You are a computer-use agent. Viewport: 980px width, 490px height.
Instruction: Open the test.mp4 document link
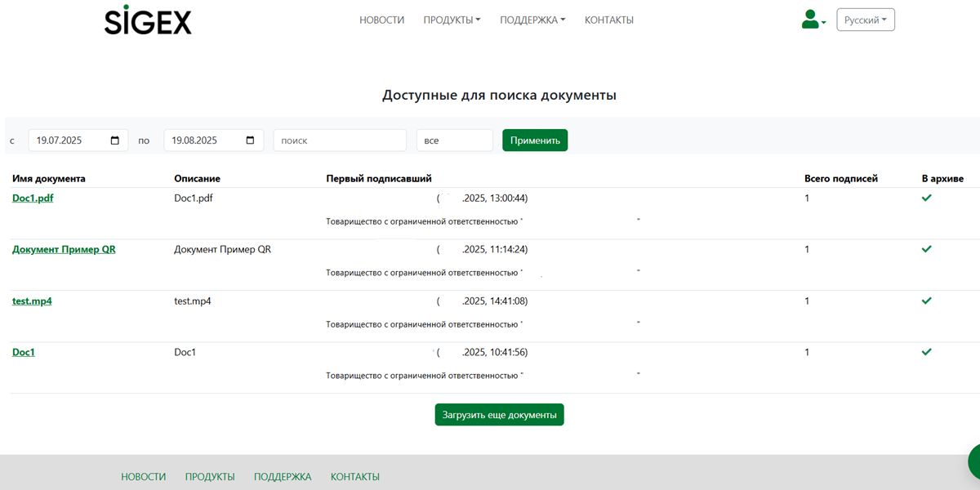[x=32, y=301]
